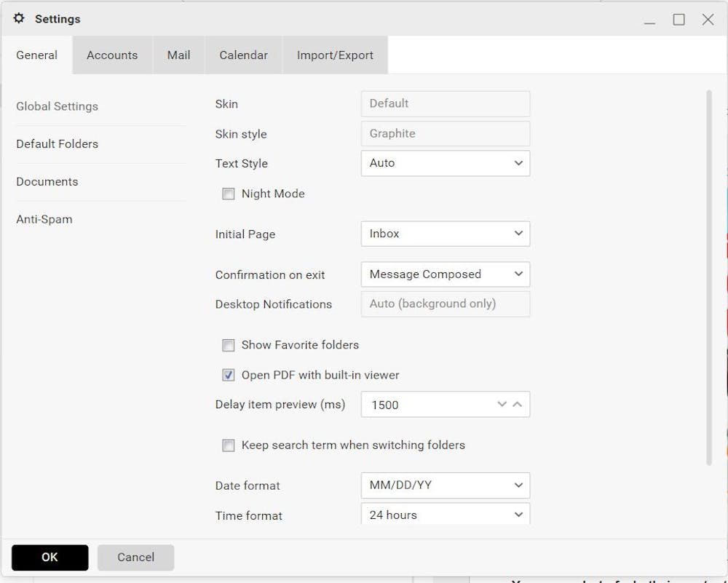The height and width of the screenshot is (583, 728).
Task: Decrease the delay item preview value
Action: (x=502, y=405)
